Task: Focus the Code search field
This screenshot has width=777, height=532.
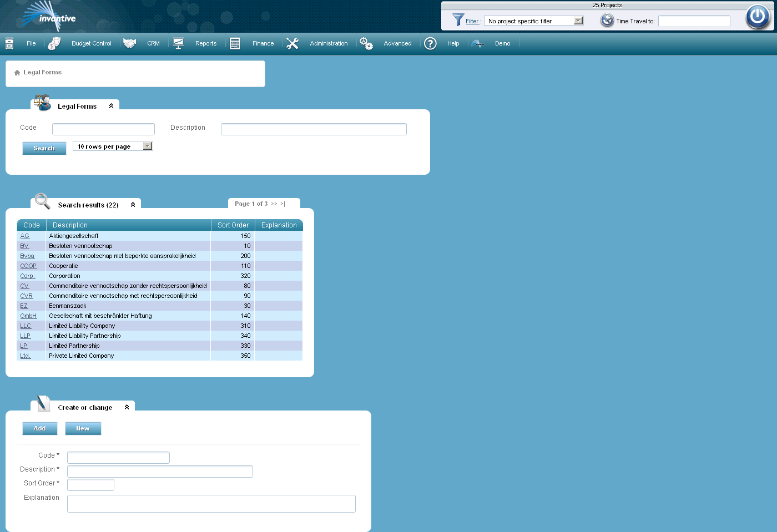Action: coord(103,129)
